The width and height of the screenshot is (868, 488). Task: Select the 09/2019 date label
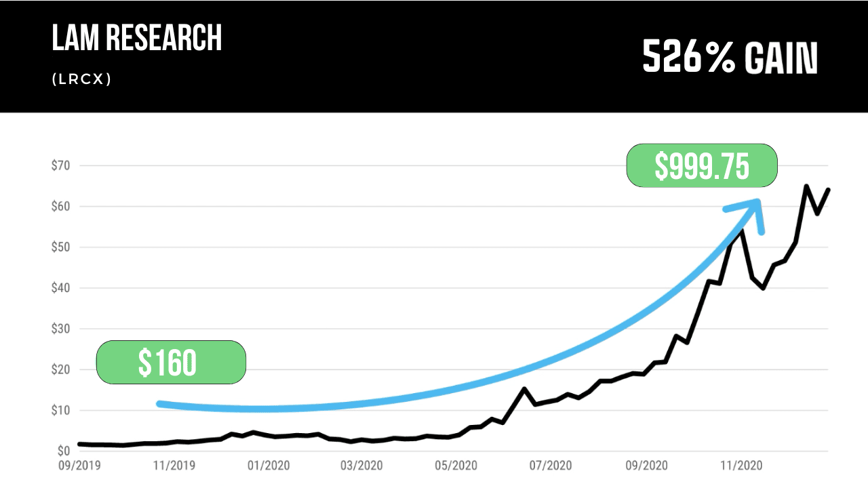[x=79, y=466]
